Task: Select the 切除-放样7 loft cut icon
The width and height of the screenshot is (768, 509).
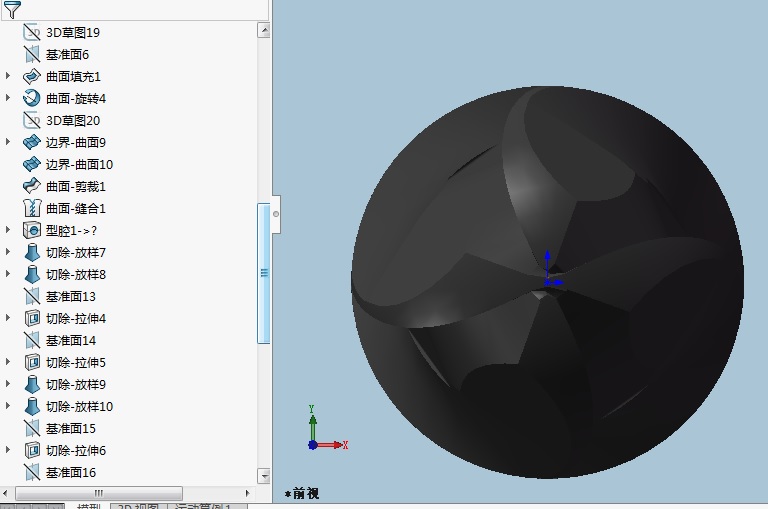Action: point(32,252)
